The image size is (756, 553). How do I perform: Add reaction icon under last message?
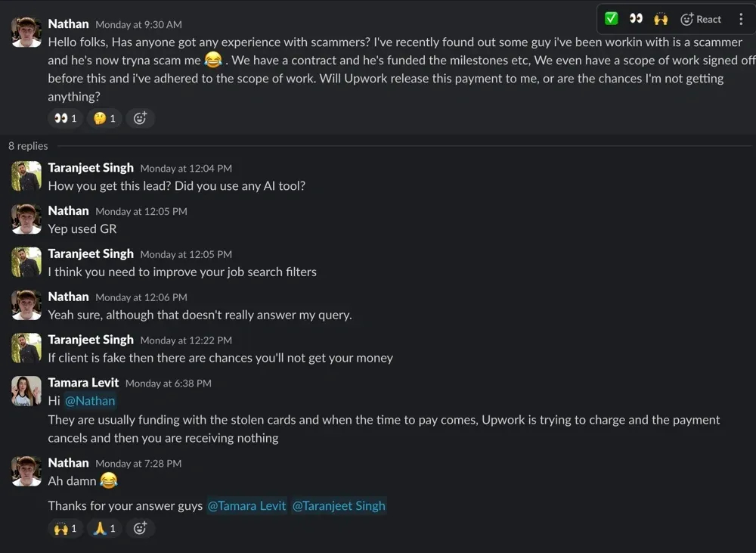tap(140, 528)
